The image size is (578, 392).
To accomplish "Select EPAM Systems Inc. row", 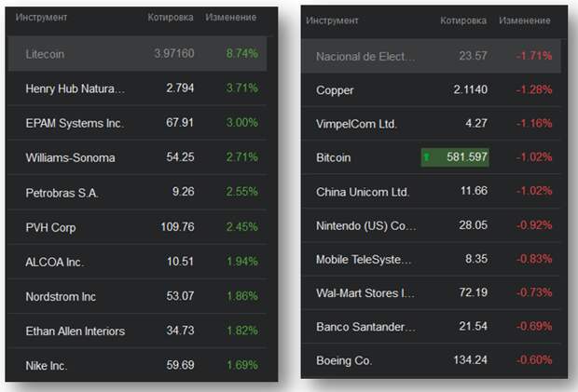I will click(x=137, y=123).
